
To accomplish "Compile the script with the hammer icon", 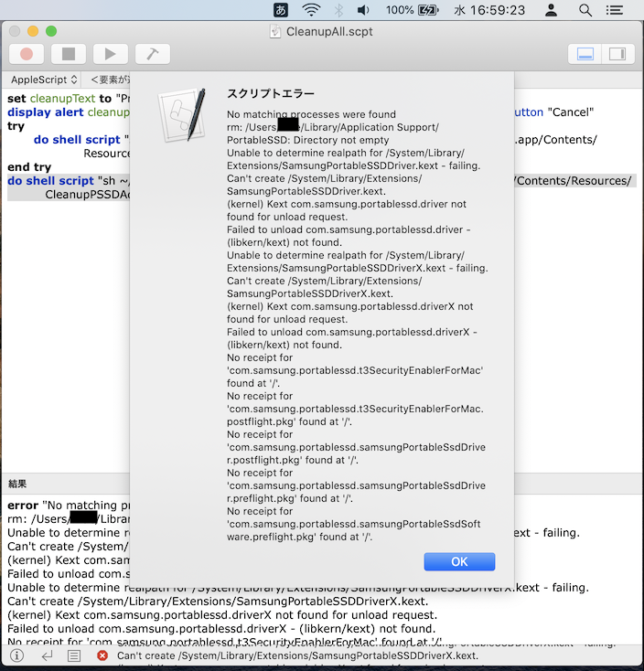I will [153, 54].
